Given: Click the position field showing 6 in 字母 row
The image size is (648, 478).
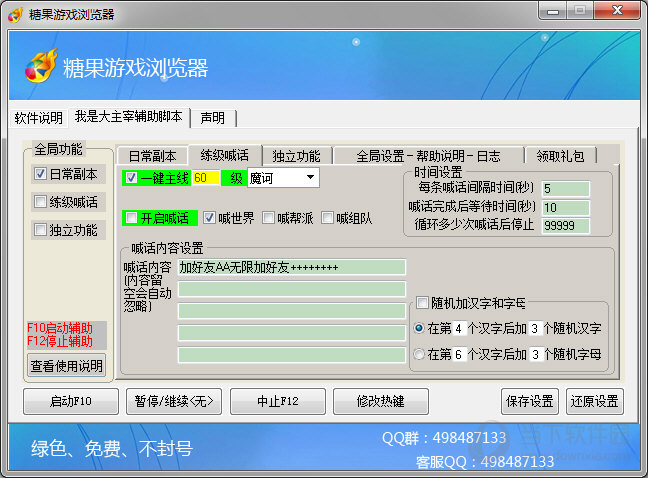Looking at the screenshot, I should coord(459,354).
